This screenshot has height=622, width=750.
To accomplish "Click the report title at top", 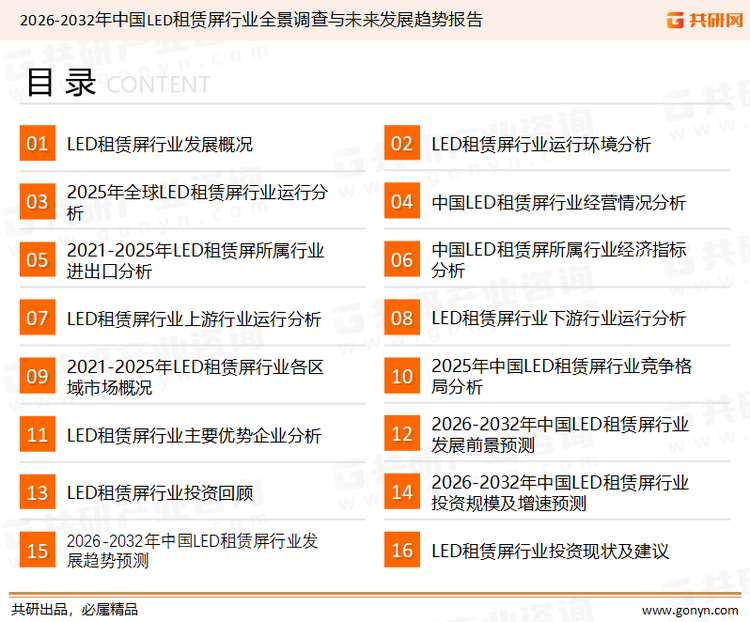I will [251, 19].
